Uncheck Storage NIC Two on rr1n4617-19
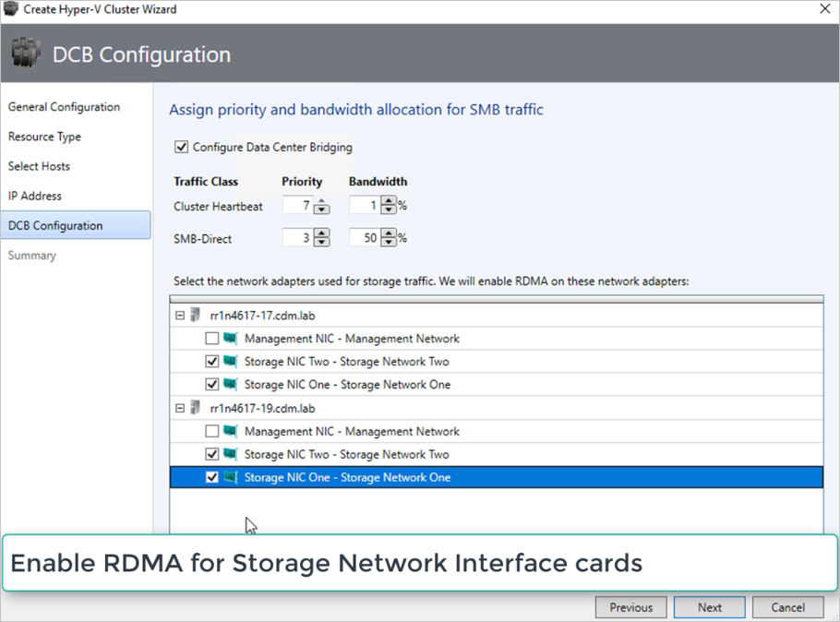 pyautogui.click(x=211, y=454)
